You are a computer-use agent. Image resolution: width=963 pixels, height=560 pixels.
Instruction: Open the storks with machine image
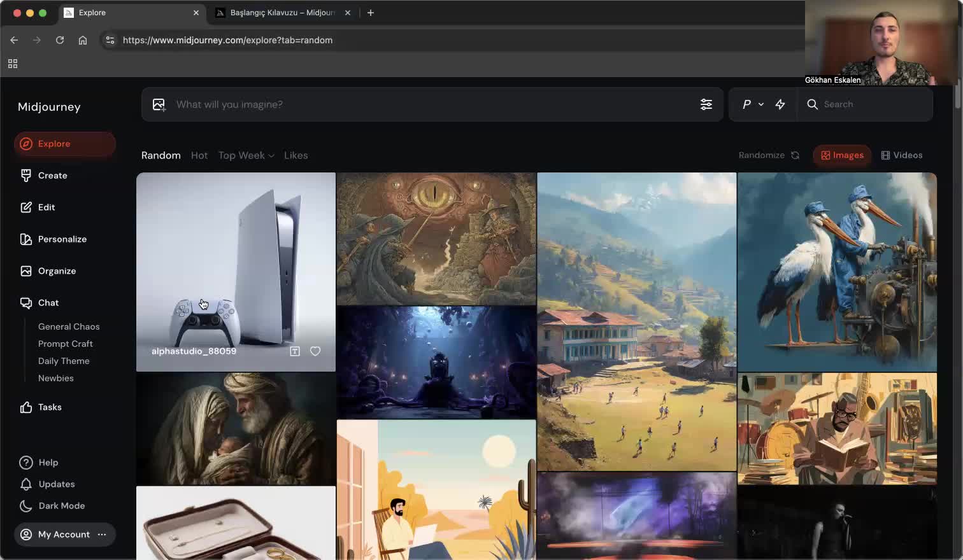coord(837,272)
